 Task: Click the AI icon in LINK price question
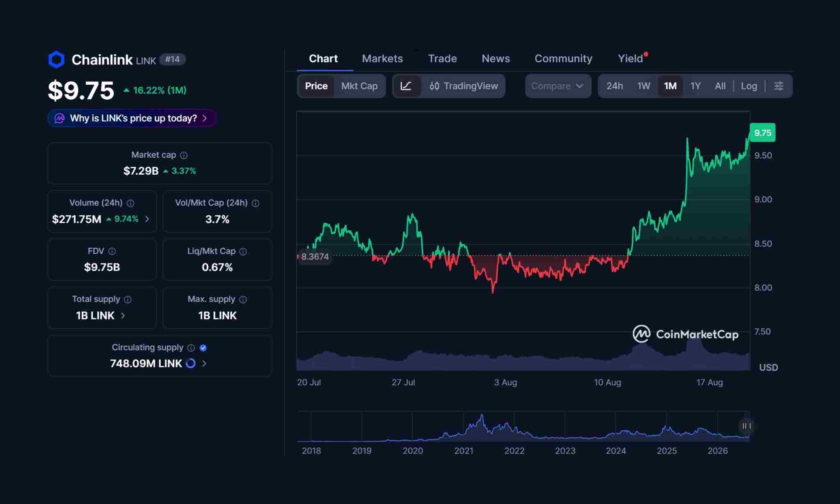coord(59,119)
